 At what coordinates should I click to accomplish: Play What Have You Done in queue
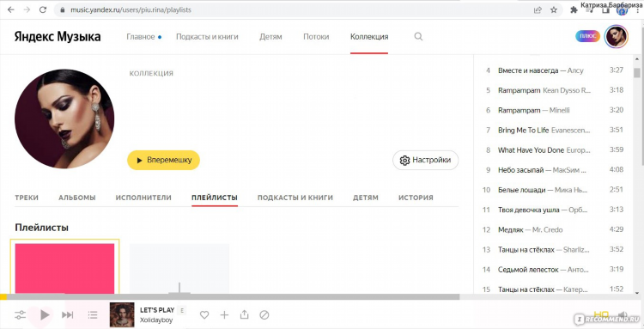553,150
